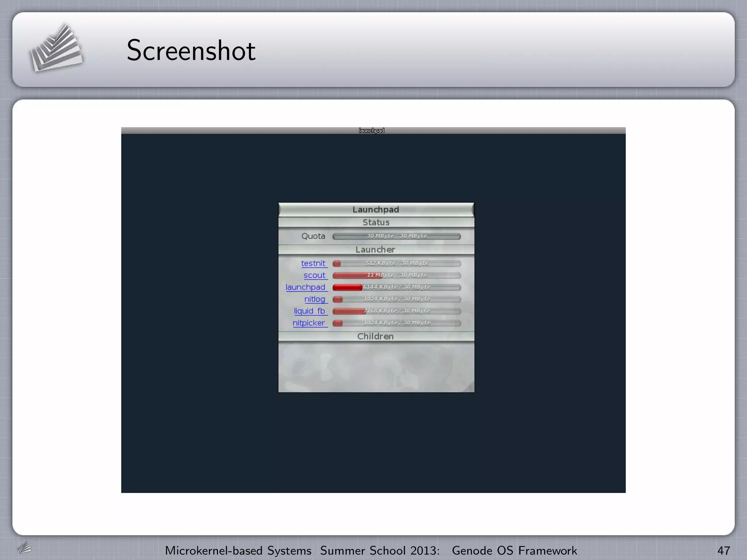Click the Genode logo in slide header

(56, 48)
